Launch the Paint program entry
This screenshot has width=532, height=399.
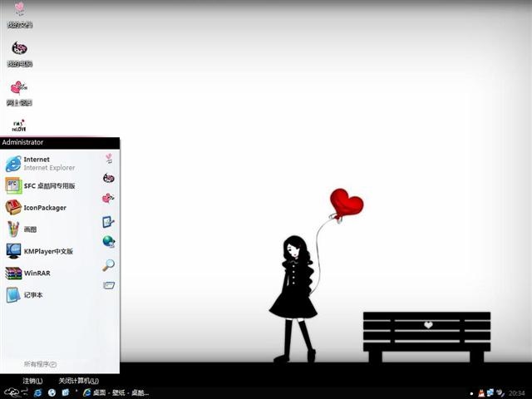point(21,229)
